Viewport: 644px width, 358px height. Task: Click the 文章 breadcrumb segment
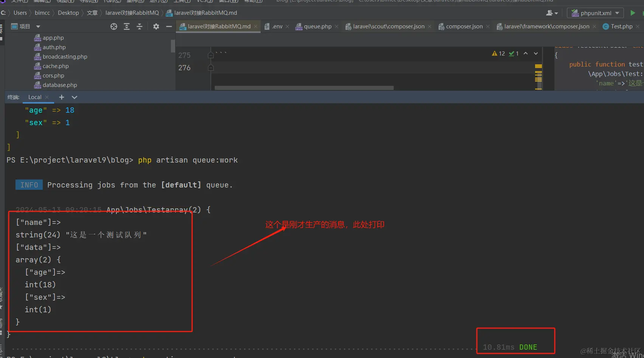pyautogui.click(x=92, y=13)
